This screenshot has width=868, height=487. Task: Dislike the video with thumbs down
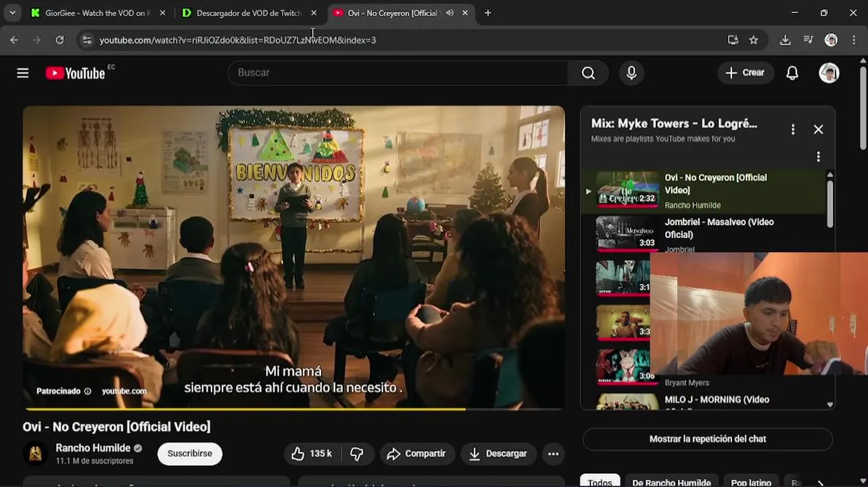pyautogui.click(x=357, y=454)
